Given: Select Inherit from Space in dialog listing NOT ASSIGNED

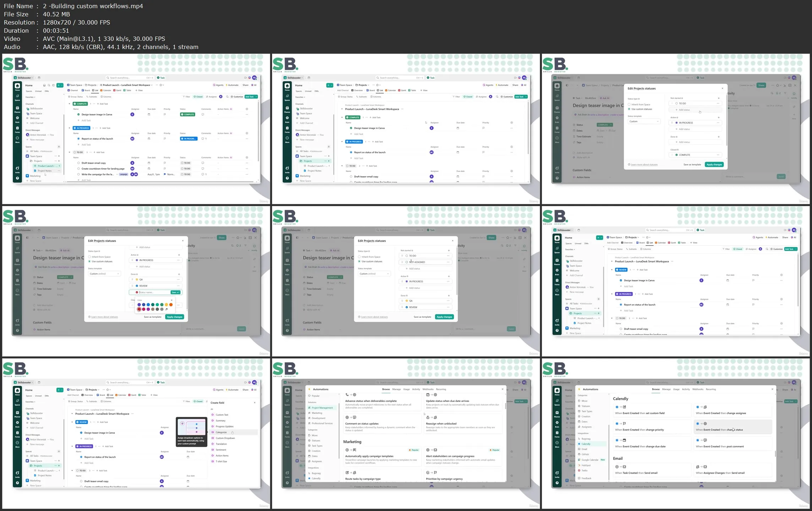Looking at the screenshot, I should [369, 257].
